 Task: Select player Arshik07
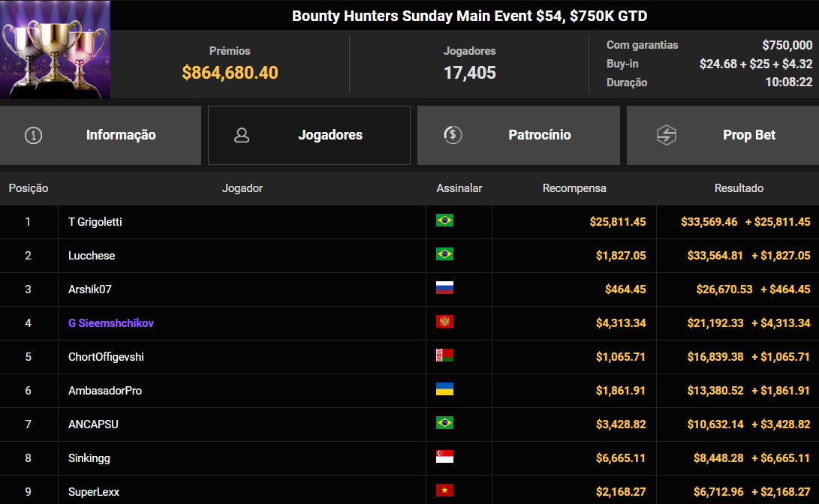pos(90,289)
